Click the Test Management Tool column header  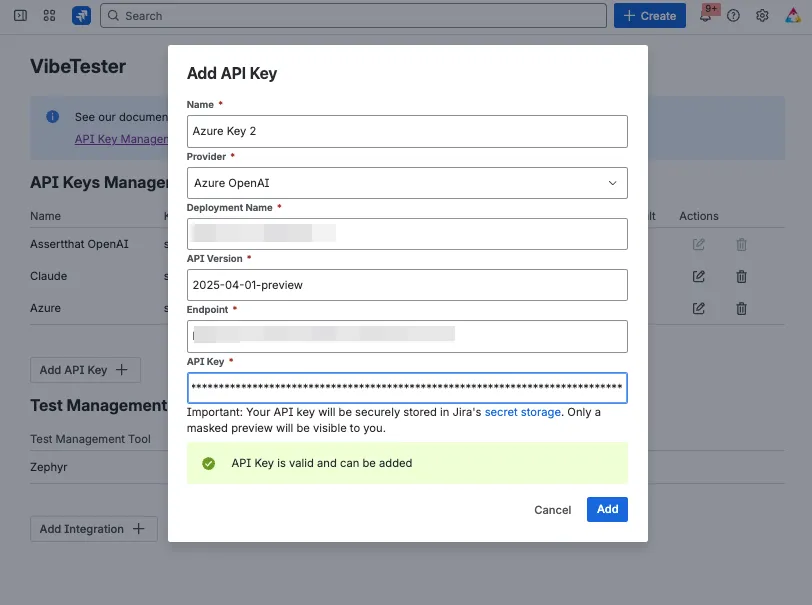tap(91, 439)
